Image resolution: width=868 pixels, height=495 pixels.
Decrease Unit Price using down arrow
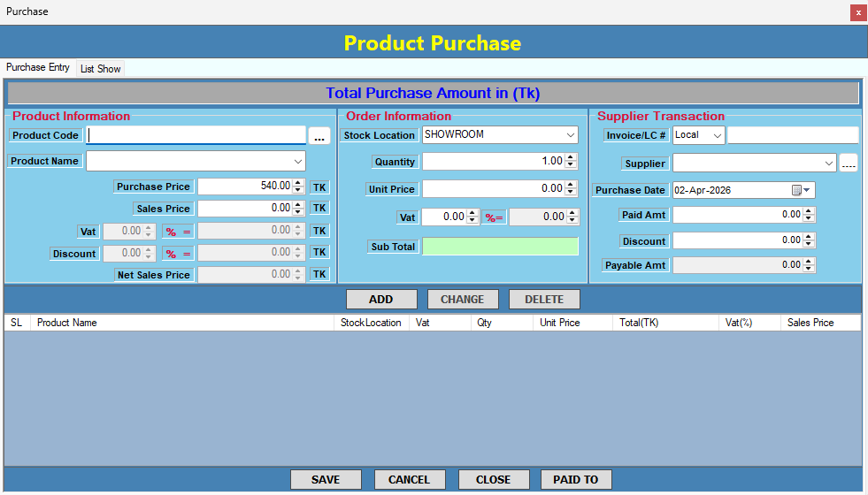(x=571, y=192)
